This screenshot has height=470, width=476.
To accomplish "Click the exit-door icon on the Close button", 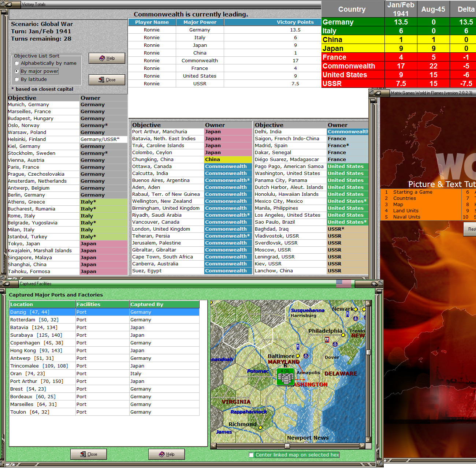I will 102,79.
